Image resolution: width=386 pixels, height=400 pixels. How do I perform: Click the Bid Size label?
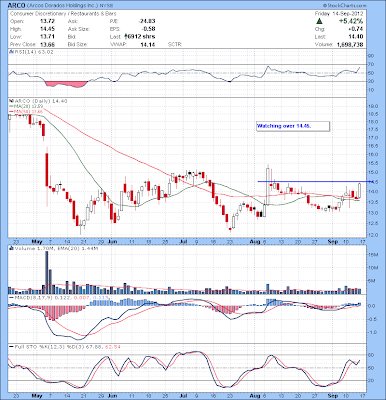tap(77, 44)
